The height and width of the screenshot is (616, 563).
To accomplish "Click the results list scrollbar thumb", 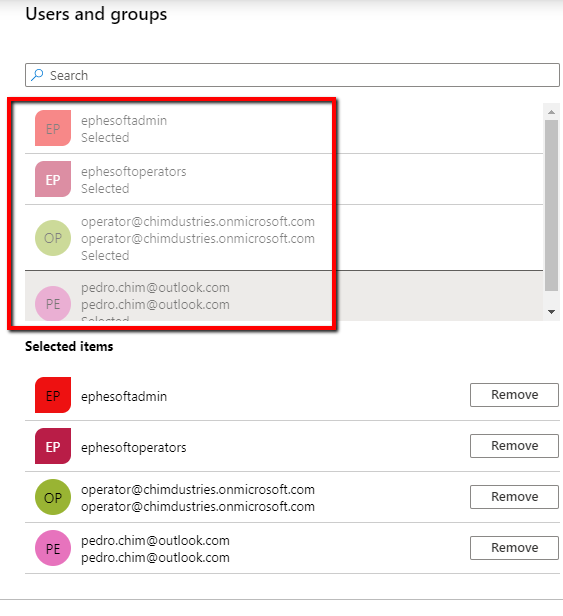I will pos(552,205).
